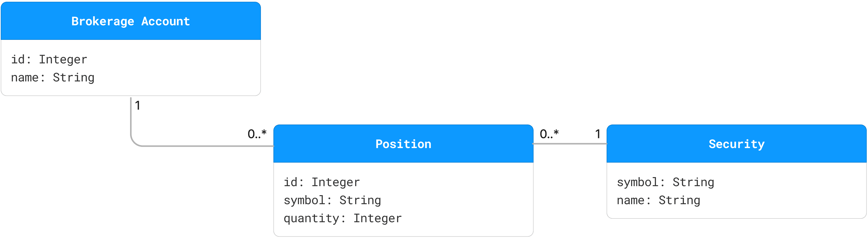The width and height of the screenshot is (868, 238).
Task: Click the 'id: Integer' attribute in Brokerage Account
Action: tap(49, 59)
